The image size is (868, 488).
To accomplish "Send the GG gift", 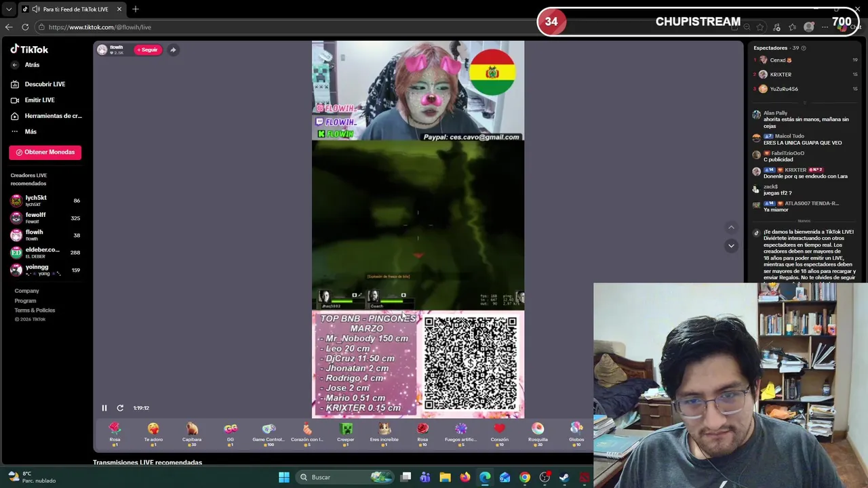I will coord(231,434).
